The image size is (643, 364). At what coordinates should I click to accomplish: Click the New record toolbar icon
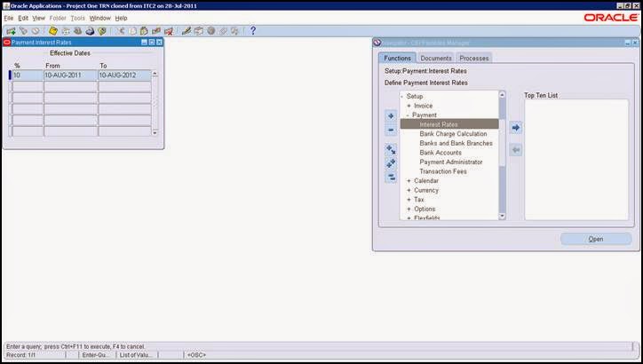pyautogui.click(x=11, y=31)
